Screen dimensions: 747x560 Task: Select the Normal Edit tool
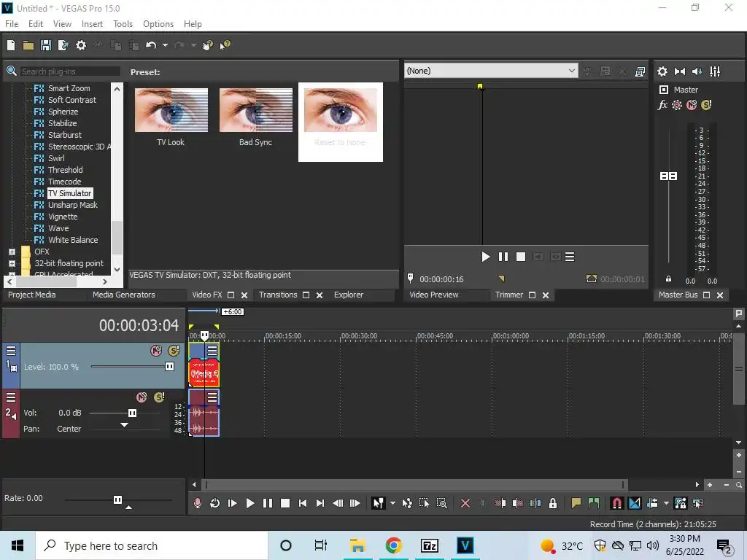click(x=379, y=503)
